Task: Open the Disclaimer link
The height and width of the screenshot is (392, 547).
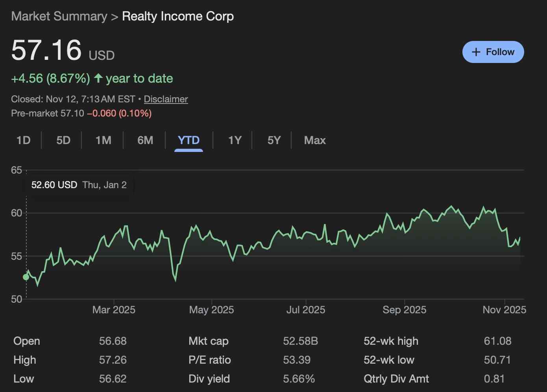Action: click(x=166, y=99)
